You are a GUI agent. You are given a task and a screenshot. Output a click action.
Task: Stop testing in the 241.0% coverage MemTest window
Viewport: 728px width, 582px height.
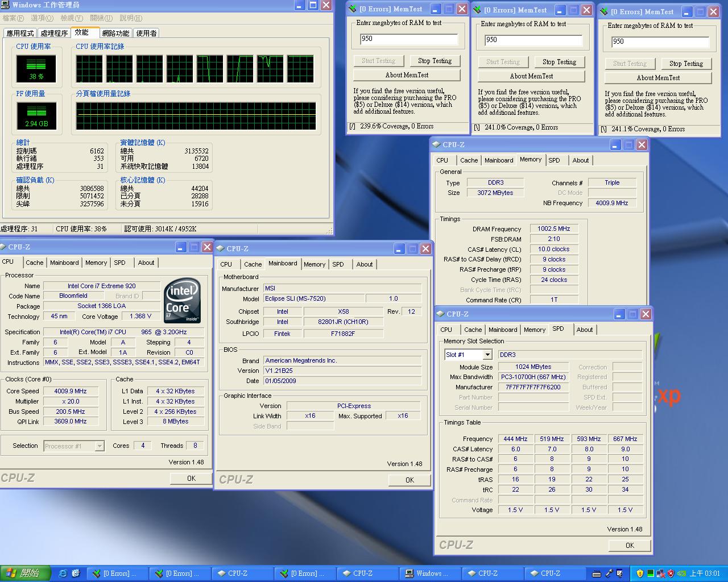559,62
